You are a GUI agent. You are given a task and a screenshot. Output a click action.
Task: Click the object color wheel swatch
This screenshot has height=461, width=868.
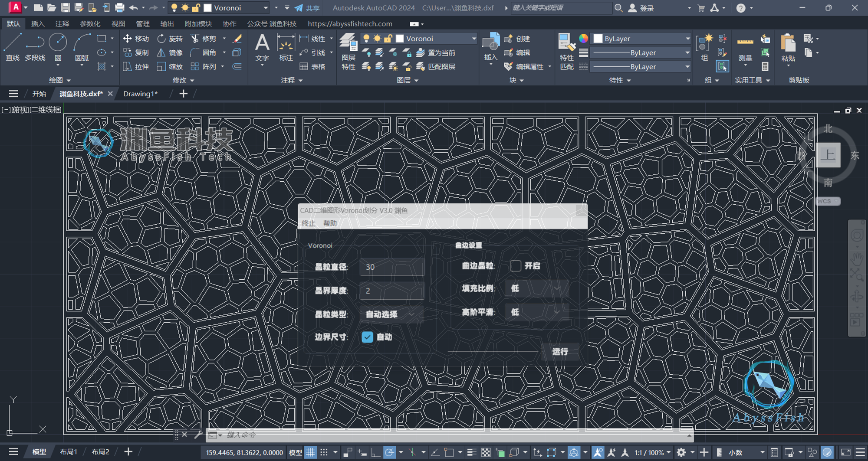584,39
